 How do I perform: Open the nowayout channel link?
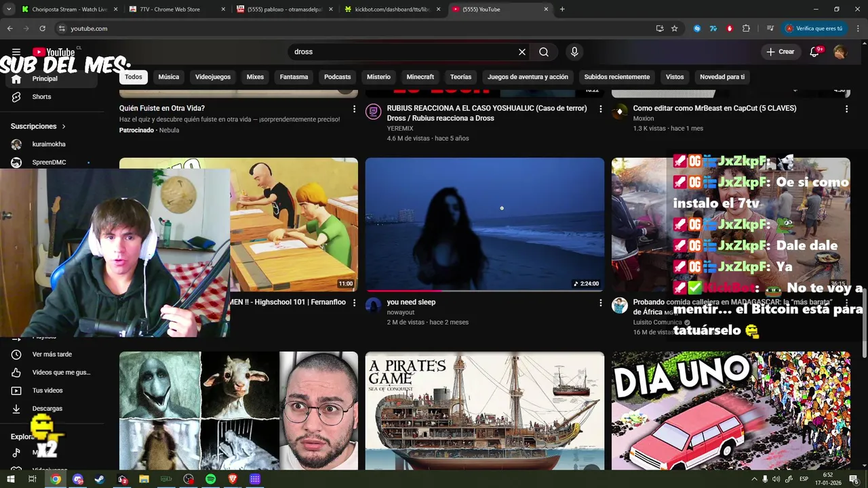(401, 312)
